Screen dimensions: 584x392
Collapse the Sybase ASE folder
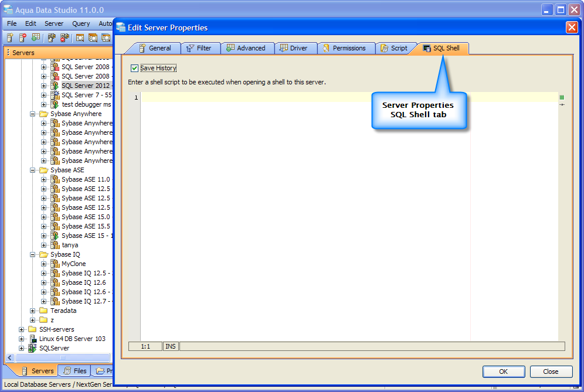(x=33, y=170)
